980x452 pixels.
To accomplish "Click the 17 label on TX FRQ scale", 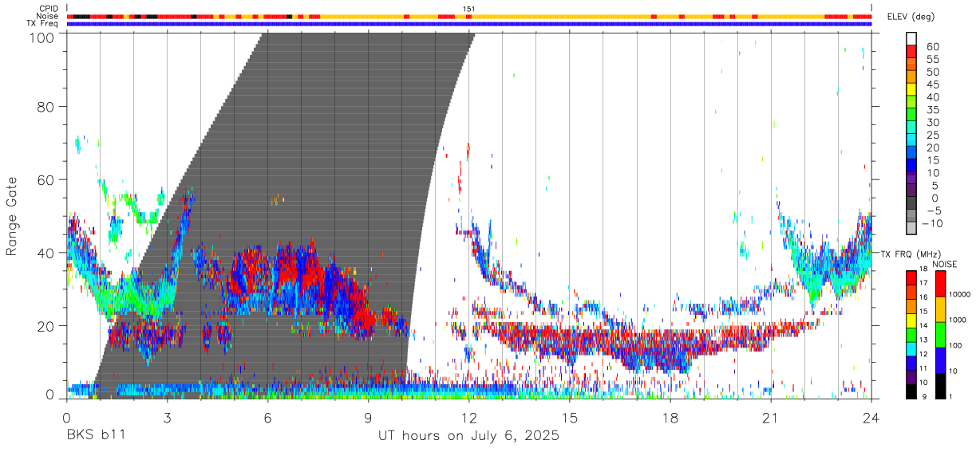I will coord(923,282).
